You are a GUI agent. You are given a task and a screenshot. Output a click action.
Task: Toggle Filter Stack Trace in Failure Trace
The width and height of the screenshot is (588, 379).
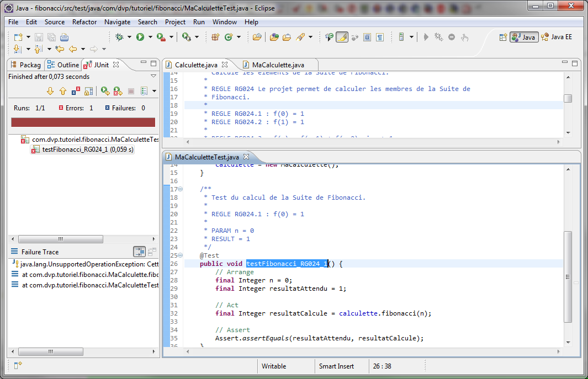coord(140,252)
